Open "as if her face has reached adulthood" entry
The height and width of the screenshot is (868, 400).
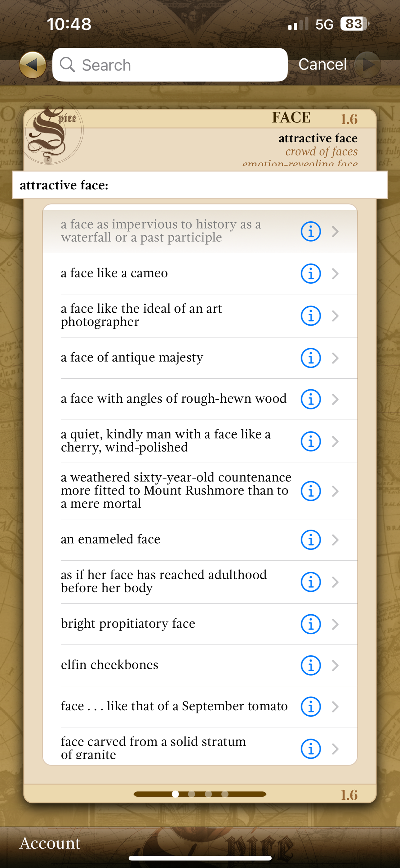(x=200, y=581)
